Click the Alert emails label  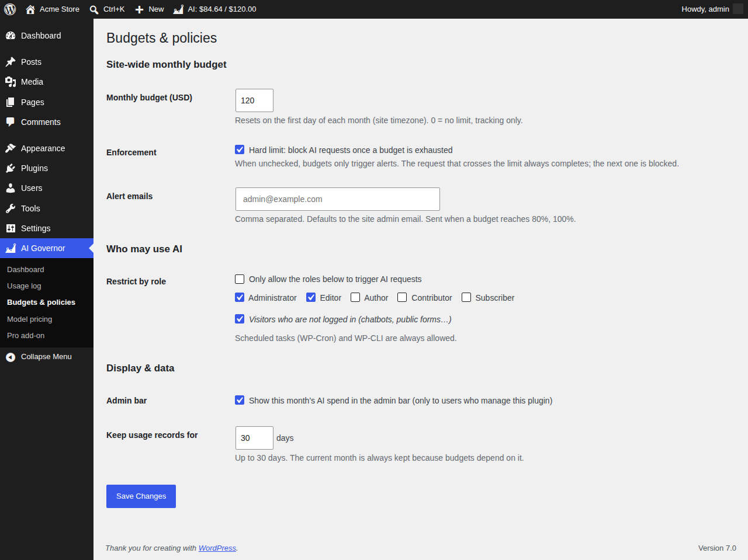129,196
